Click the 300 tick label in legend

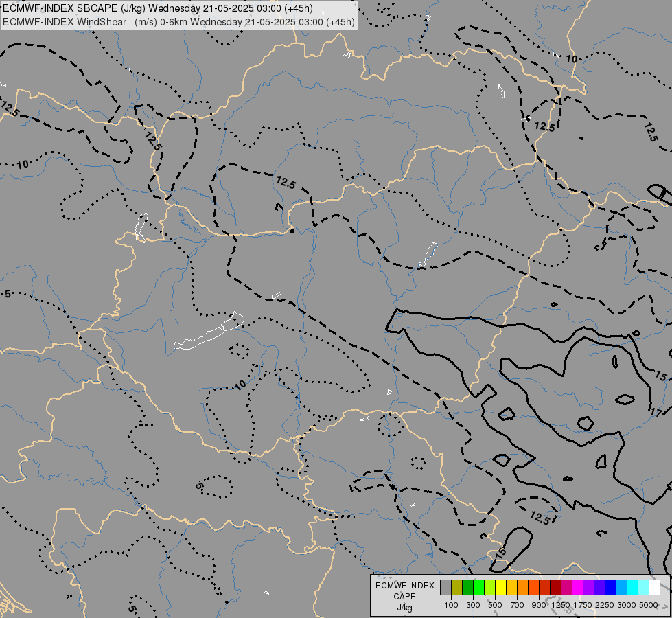click(473, 605)
